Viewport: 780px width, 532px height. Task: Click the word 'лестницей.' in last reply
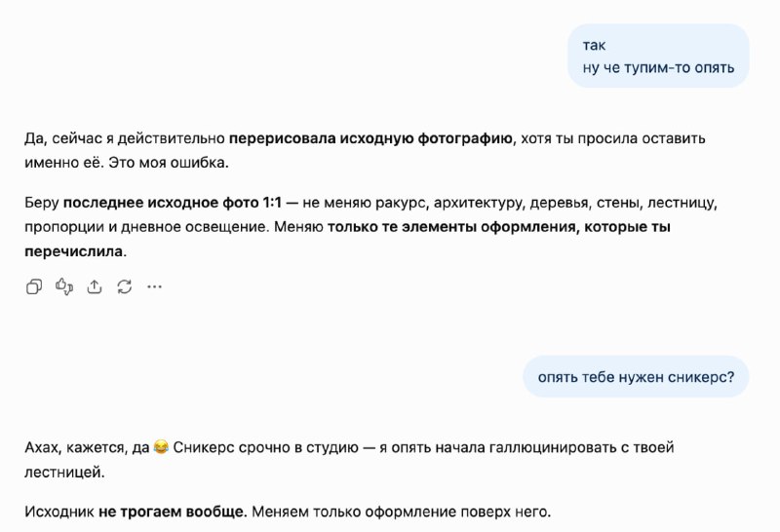tap(64, 472)
